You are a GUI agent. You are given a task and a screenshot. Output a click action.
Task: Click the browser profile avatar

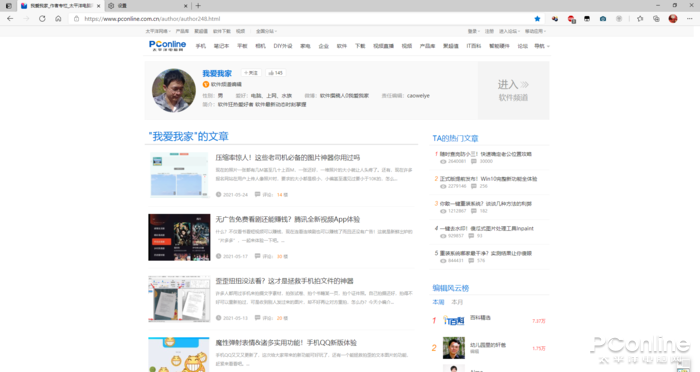point(673,19)
